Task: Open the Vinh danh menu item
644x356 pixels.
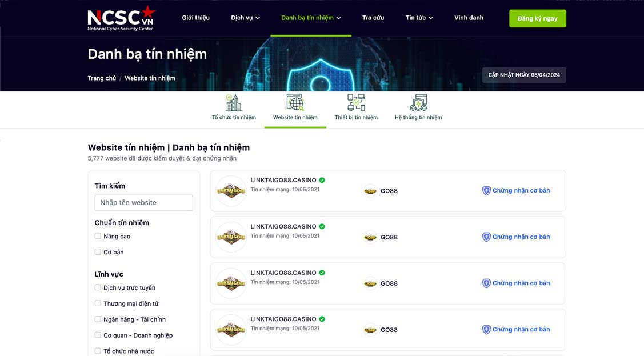Action: 469,18
